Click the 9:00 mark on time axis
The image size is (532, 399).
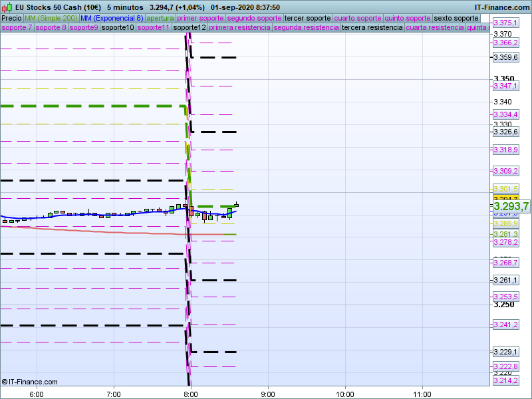268,394
